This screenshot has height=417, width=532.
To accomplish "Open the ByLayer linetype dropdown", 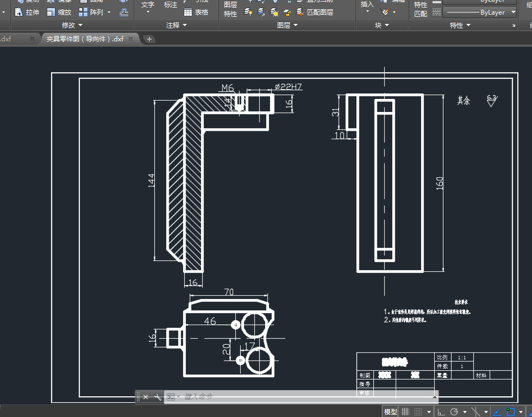I will [x=514, y=12].
